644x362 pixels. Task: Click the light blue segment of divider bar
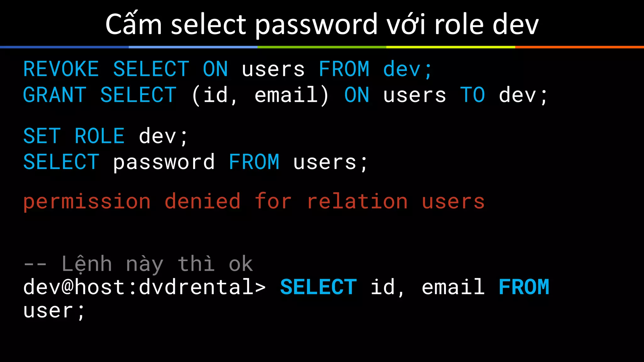193,47
